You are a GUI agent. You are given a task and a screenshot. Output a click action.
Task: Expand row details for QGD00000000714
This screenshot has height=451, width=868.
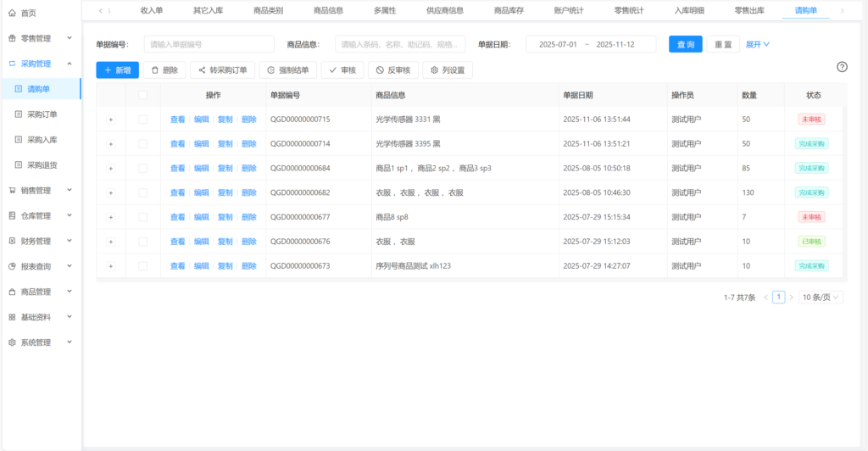[110, 144]
